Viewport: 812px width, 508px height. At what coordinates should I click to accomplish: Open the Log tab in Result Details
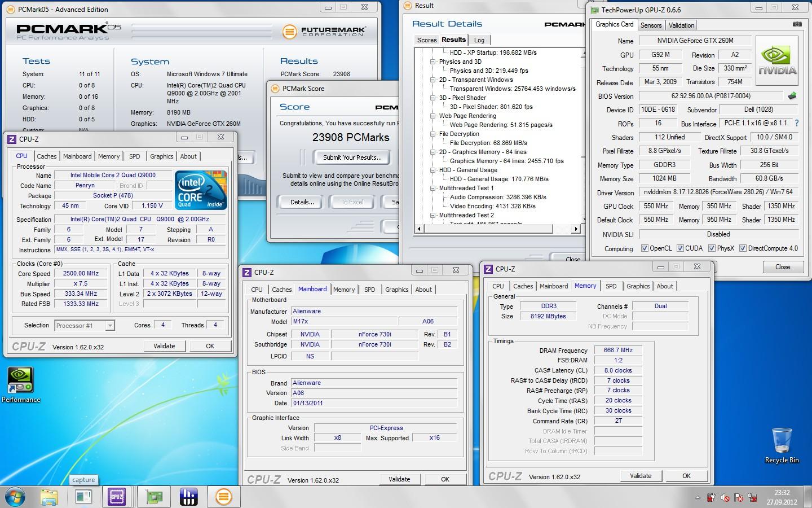coord(479,40)
